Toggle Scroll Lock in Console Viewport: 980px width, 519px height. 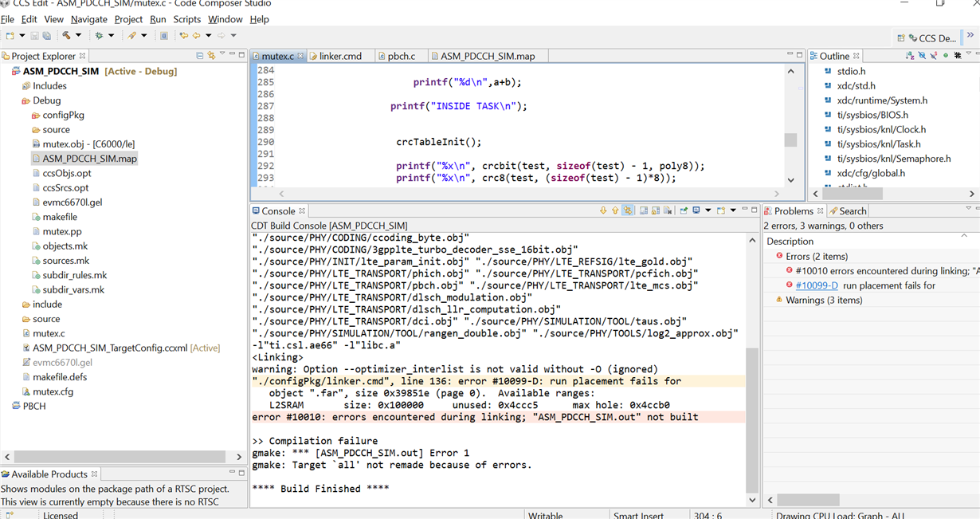click(x=656, y=210)
